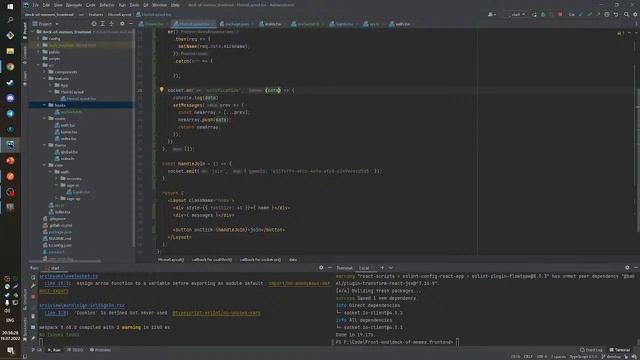Expand the components folder
The height and width of the screenshot is (360, 640).
pos(44,72)
